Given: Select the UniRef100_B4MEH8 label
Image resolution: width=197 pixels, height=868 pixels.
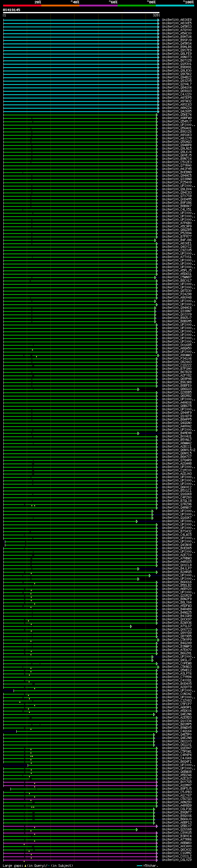Looking at the screenshot, I should [177, 433].
